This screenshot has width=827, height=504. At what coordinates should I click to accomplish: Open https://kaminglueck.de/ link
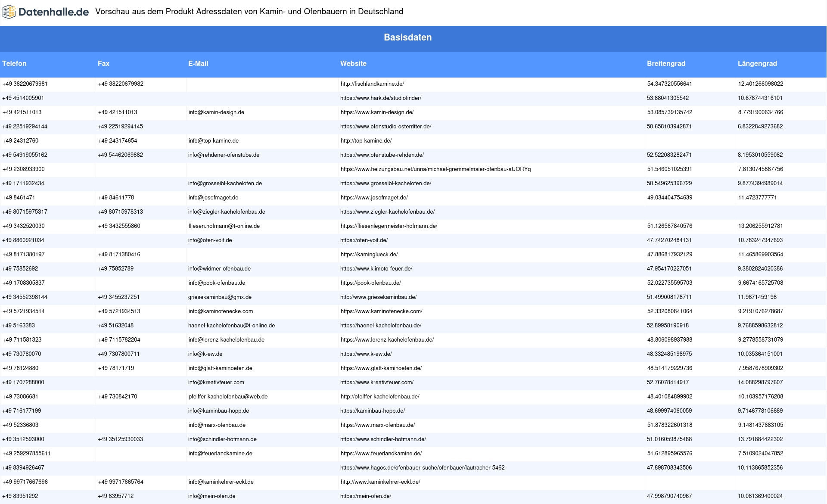click(x=369, y=255)
